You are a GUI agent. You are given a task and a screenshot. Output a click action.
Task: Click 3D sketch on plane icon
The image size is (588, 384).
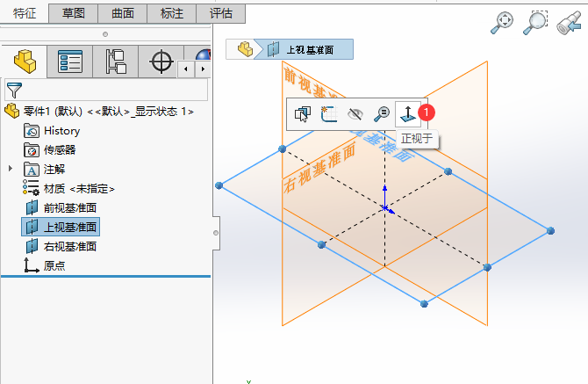(x=329, y=113)
